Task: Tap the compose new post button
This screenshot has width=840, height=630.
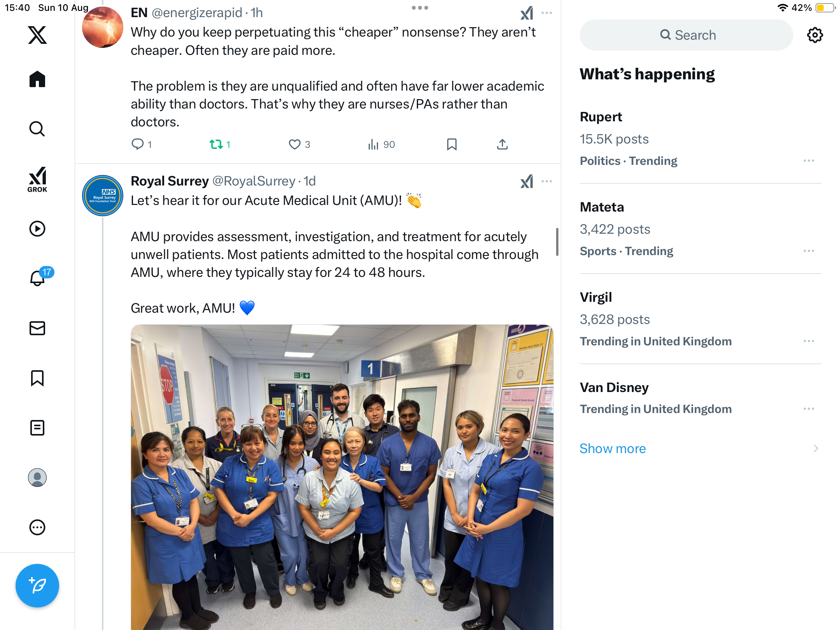Action: coord(37,585)
